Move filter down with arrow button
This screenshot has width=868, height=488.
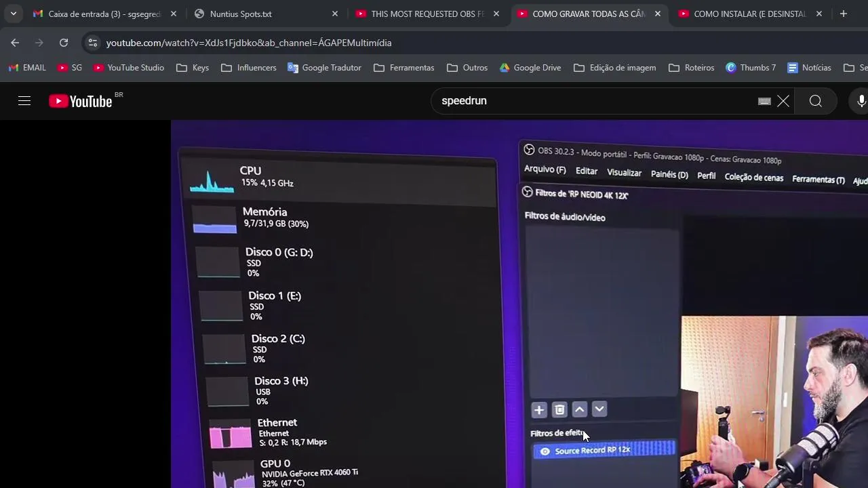point(599,409)
